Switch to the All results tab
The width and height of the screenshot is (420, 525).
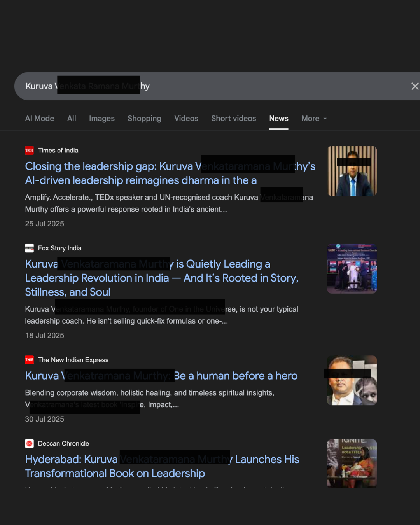click(x=72, y=119)
